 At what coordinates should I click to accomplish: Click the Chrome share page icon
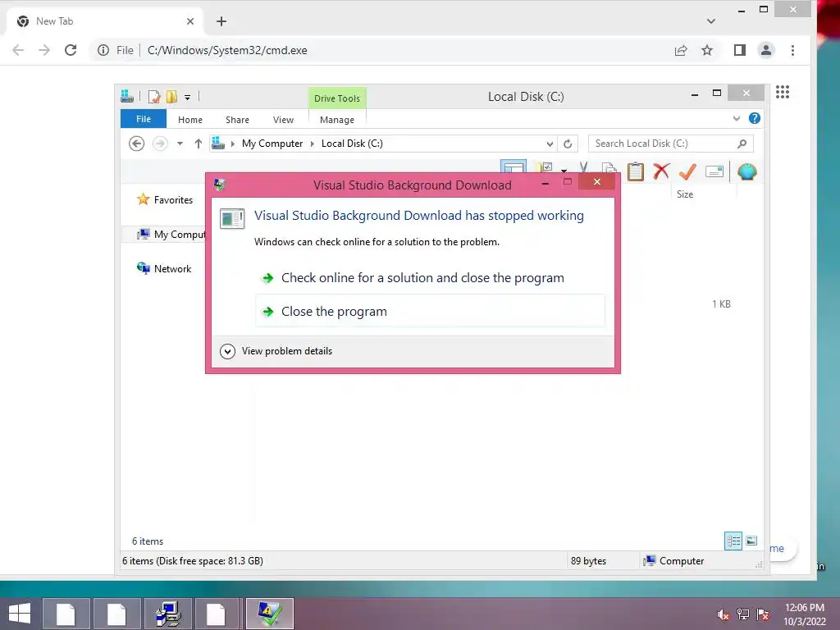pyautogui.click(x=681, y=50)
